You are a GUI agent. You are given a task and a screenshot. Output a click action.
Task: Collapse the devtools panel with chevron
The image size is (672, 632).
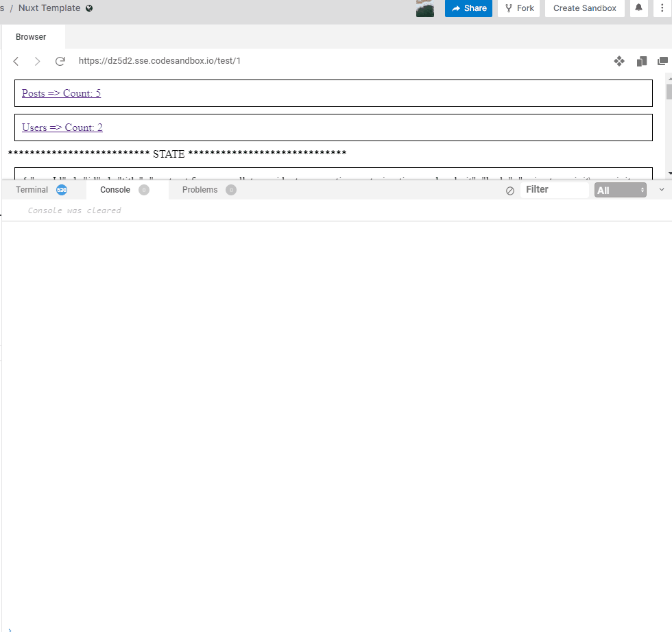pos(662,190)
